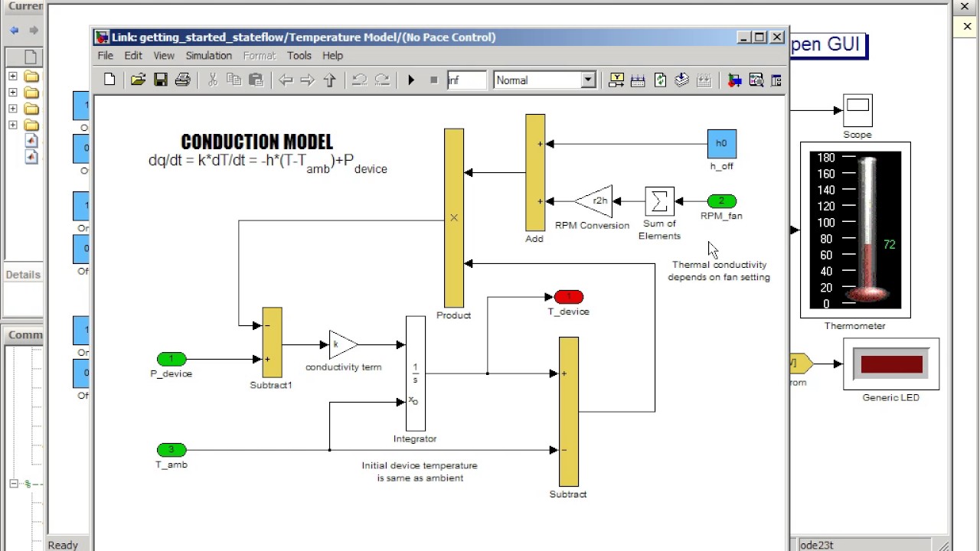This screenshot has height=551, width=980.
Task: Stop the simulation with the stop button
Action: pos(433,80)
